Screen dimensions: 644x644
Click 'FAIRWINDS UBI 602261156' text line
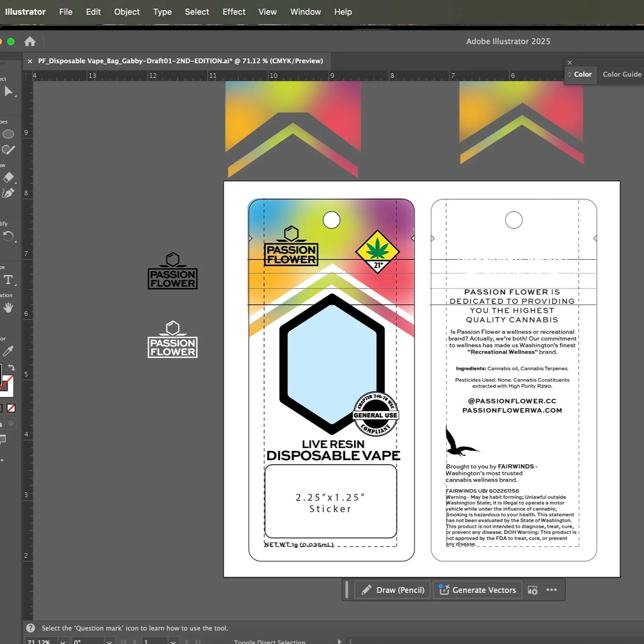(x=482, y=491)
